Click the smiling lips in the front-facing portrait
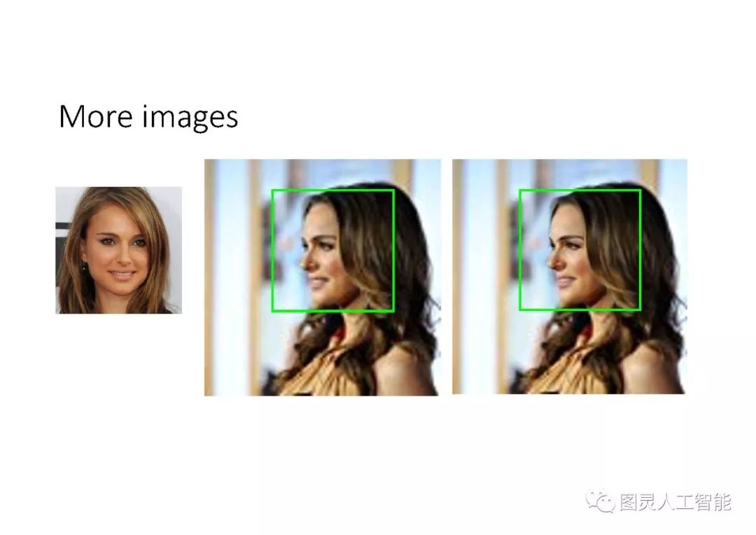 click(x=121, y=275)
